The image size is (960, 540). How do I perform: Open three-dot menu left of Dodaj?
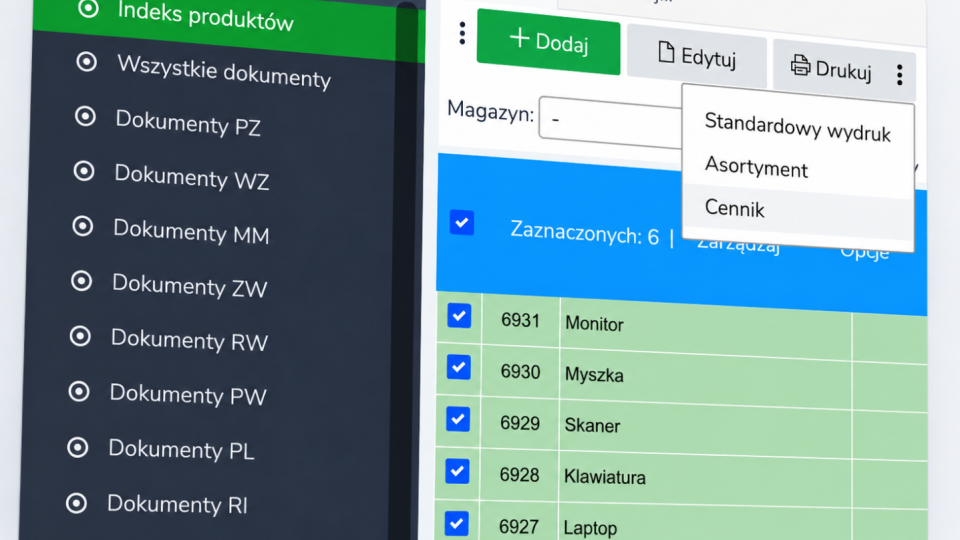[x=462, y=33]
